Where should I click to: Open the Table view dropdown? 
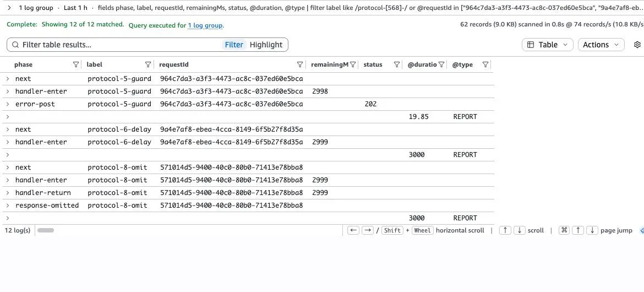pyautogui.click(x=547, y=45)
